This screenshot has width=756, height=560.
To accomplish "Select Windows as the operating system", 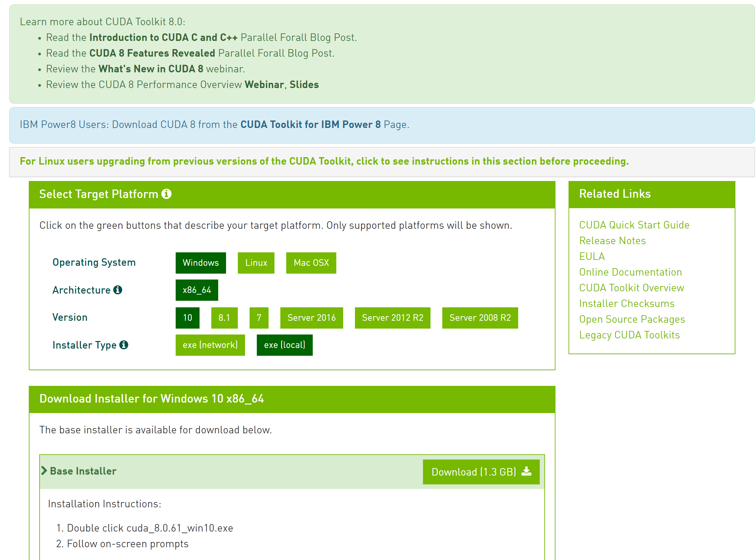I will click(x=201, y=263).
